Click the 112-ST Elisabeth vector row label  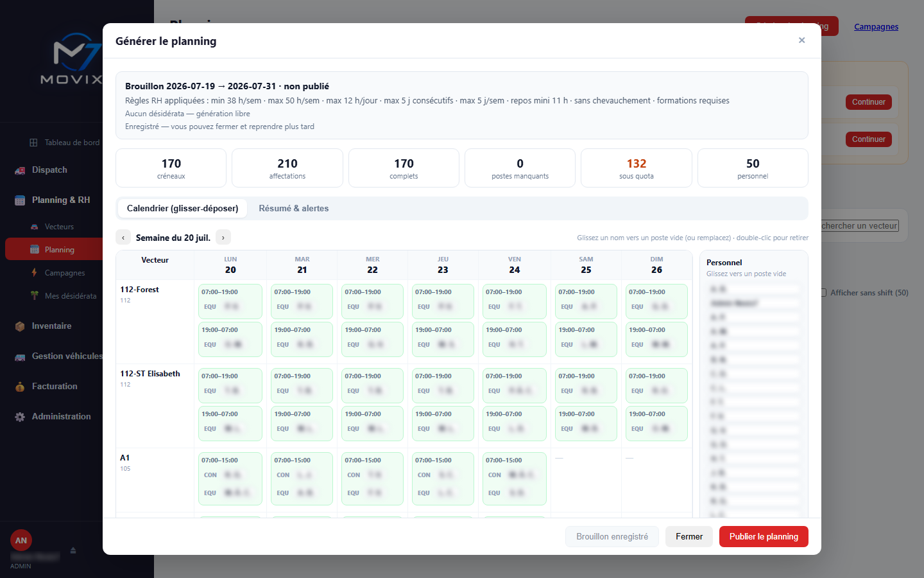(x=150, y=374)
